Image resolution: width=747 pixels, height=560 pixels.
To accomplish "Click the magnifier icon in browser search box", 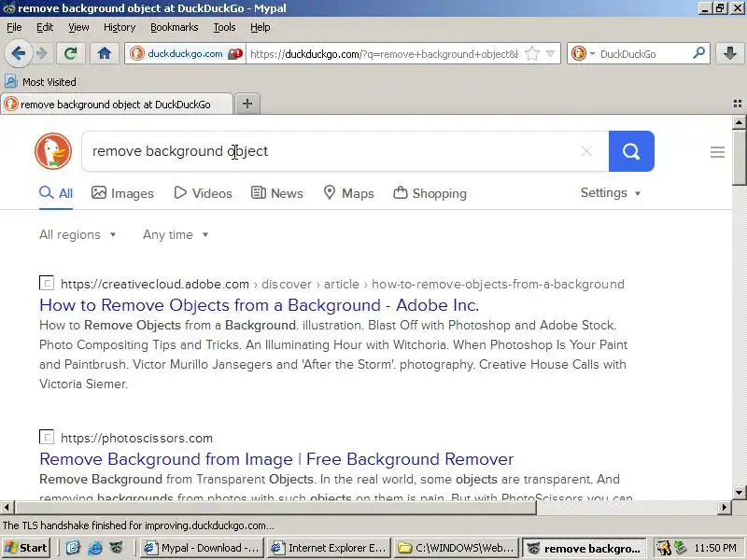I will tap(698, 53).
